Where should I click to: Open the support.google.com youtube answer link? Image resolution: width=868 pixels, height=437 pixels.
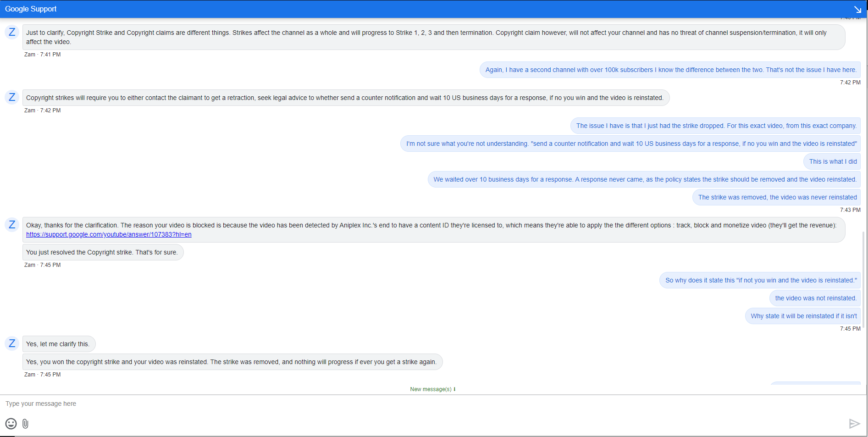pyautogui.click(x=109, y=234)
